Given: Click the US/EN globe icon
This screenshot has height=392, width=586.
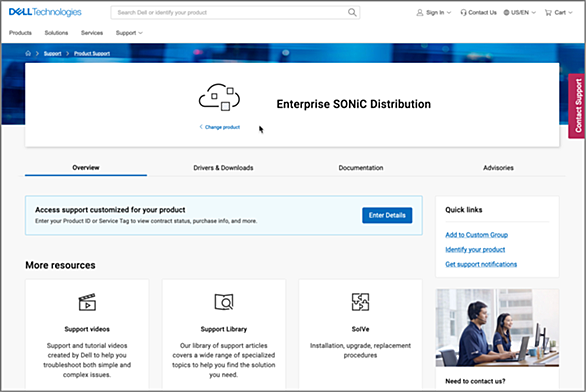Looking at the screenshot, I should tap(506, 13).
